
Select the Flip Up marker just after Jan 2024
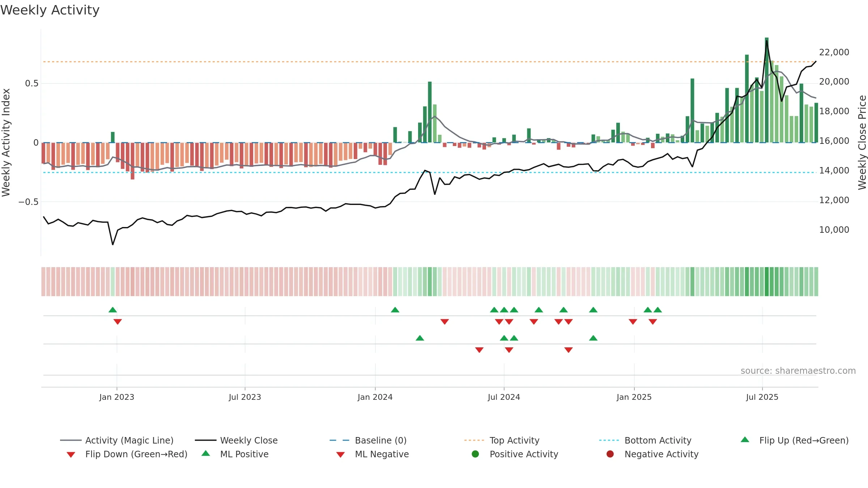click(395, 310)
